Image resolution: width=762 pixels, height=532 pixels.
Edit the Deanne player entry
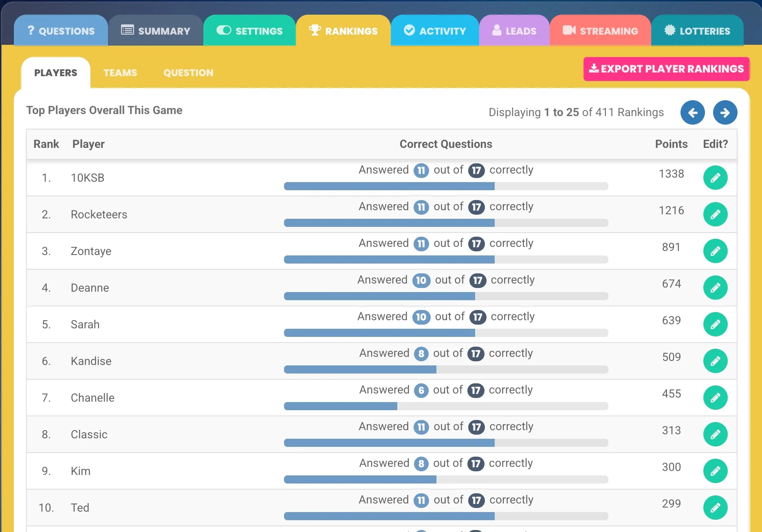[715, 288]
